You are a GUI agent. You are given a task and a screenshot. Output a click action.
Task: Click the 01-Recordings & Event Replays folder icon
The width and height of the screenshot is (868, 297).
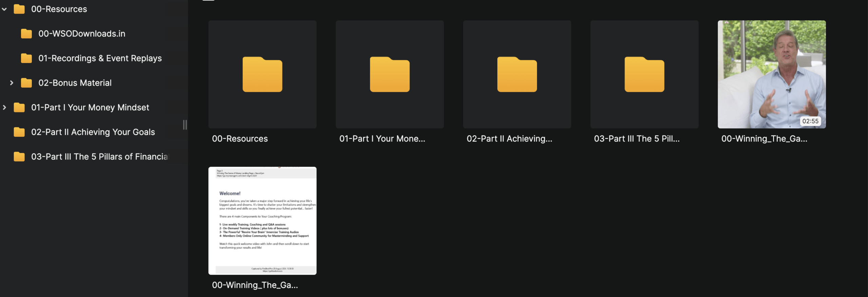click(26, 58)
